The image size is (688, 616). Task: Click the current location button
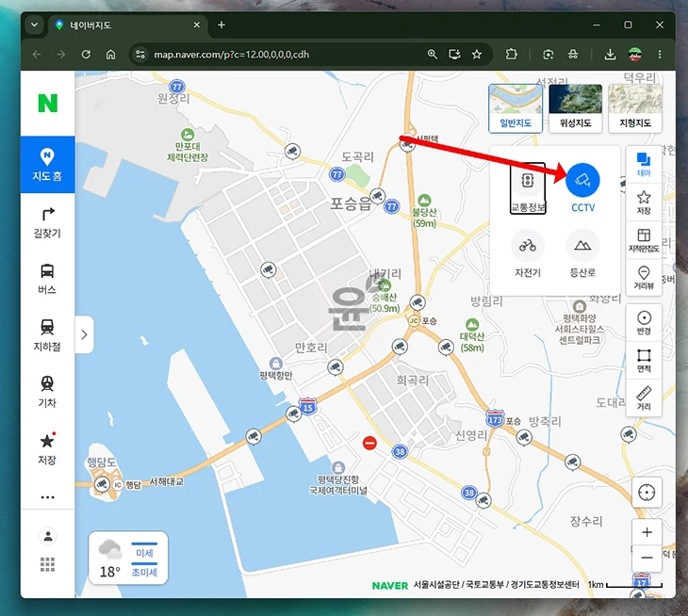tap(647, 493)
